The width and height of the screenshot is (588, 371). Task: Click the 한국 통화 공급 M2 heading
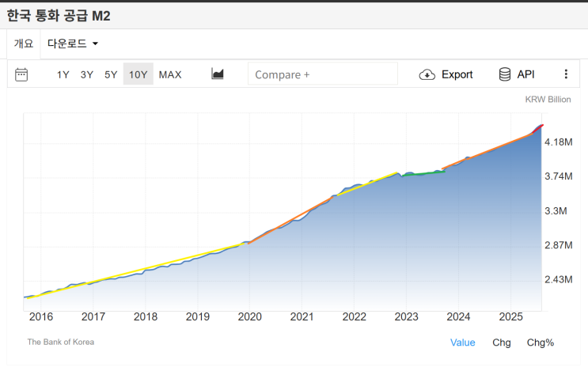click(59, 16)
